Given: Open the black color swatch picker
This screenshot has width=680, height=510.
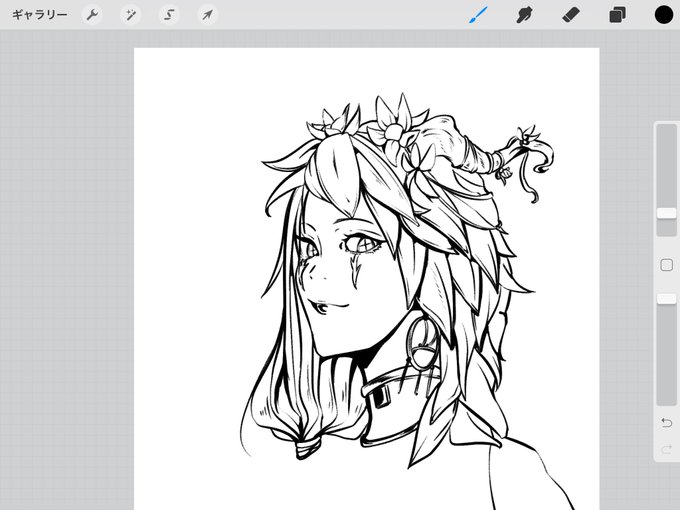Looking at the screenshot, I should [664, 15].
